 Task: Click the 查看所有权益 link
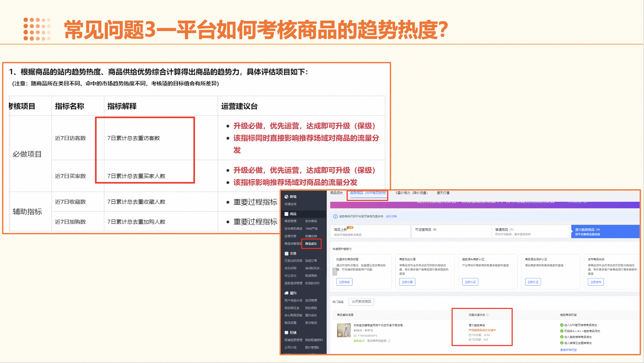(568, 350)
